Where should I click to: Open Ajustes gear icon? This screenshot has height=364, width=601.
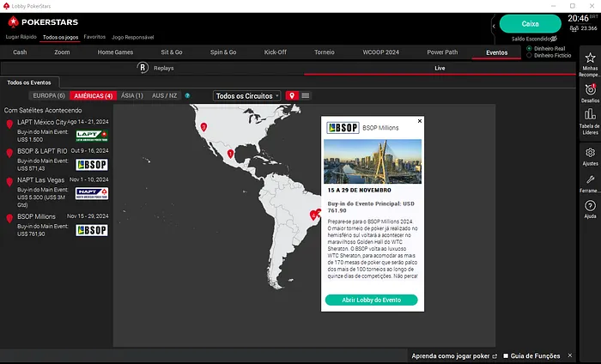[590, 153]
